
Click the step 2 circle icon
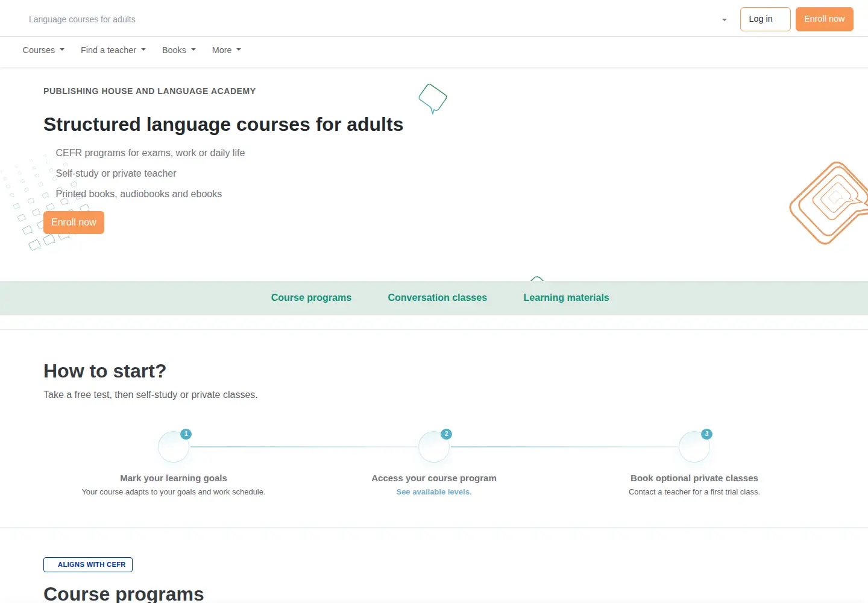click(x=434, y=447)
